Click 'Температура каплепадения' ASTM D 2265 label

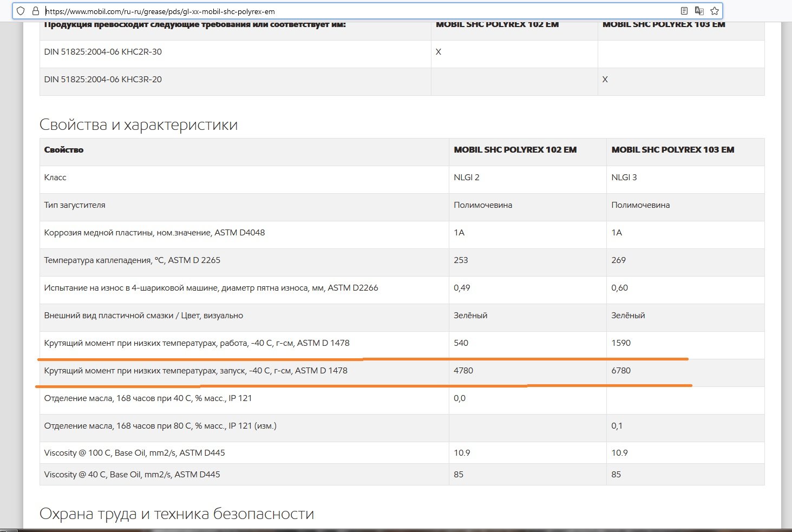point(132,260)
